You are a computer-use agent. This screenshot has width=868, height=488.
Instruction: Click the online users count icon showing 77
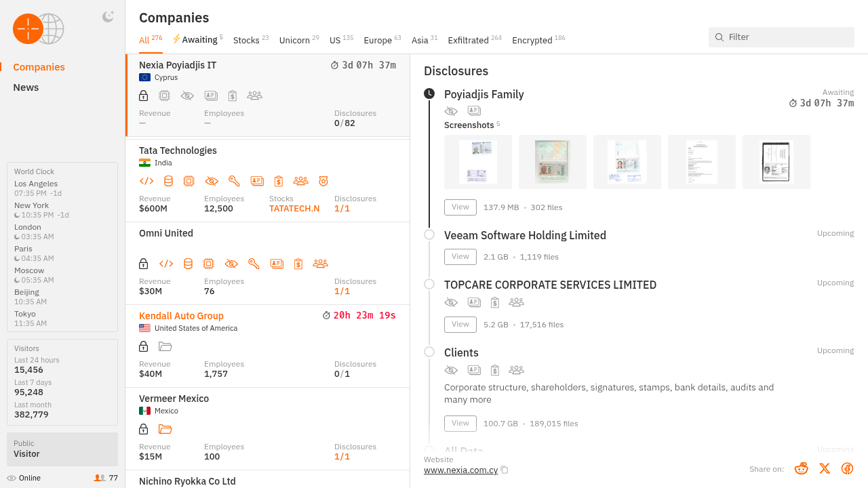pyautogui.click(x=99, y=478)
